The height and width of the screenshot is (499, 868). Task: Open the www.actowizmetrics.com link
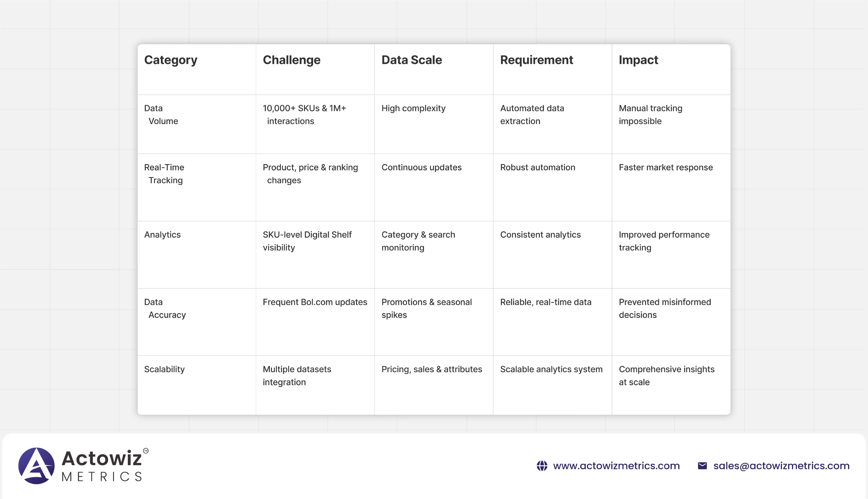tap(617, 466)
